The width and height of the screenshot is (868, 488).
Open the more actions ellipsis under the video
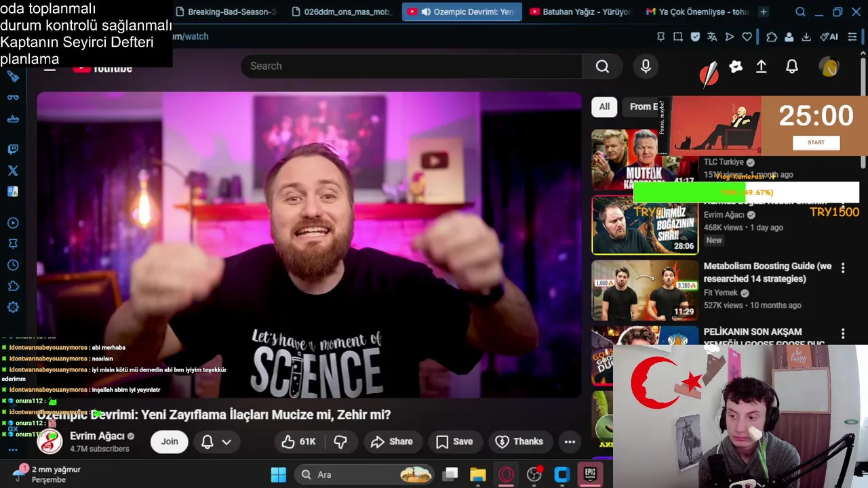[x=570, y=442]
